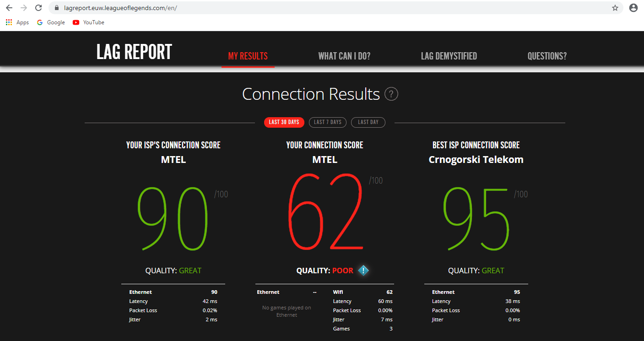Click the help question mark beside Connection Results
The image size is (644, 341).
coord(391,94)
